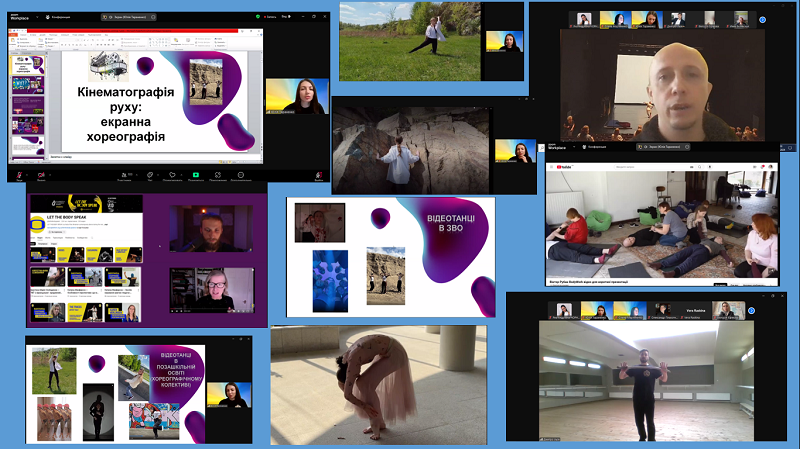The height and width of the screenshot is (449, 800).
Task: Select Vera Rusina participant tile
Action: (696, 310)
